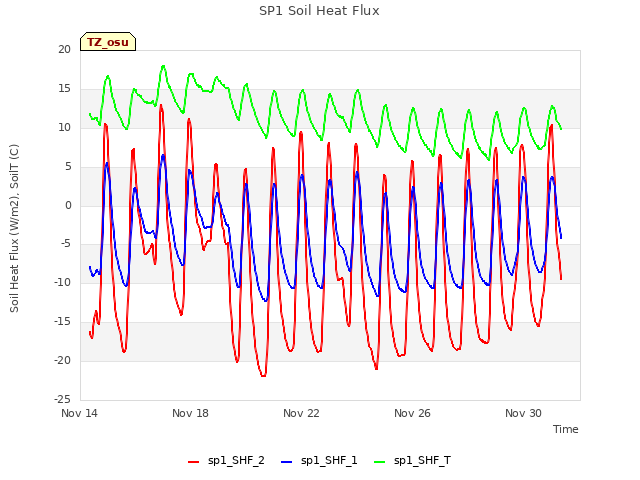The height and width of the screenshot is (480, 640).
Task: Click the y-axis value 15
Action: (x=64, y=89)
